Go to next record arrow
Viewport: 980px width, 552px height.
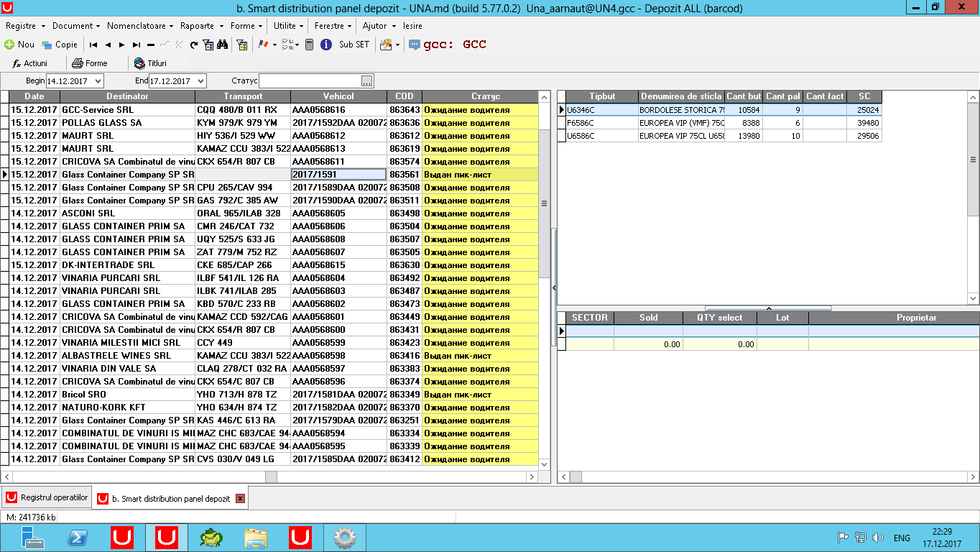[123, 45]
